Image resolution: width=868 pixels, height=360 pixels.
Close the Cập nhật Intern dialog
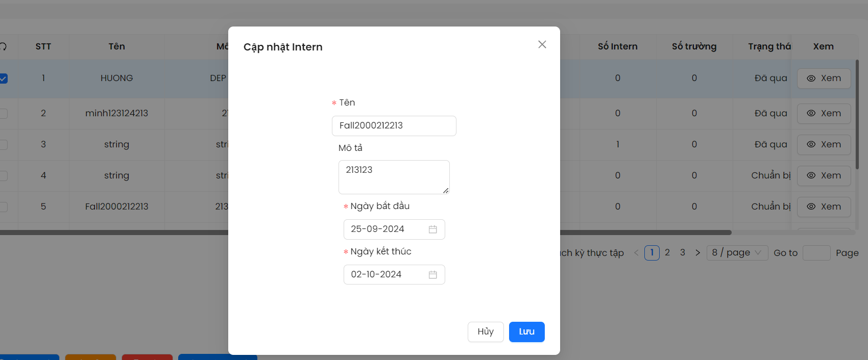point(542,45)
